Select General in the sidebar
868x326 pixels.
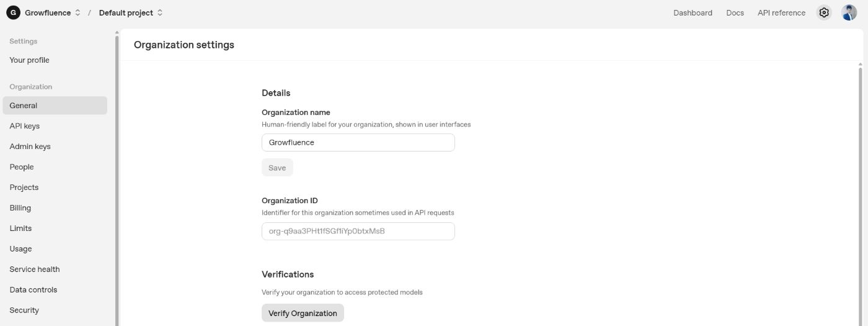pos(24,106)
